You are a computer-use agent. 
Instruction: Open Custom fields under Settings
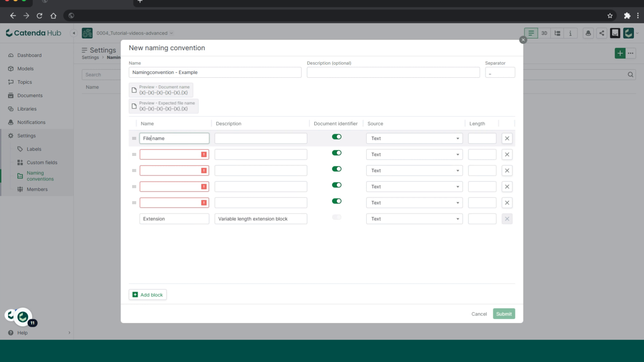[42, 163]
